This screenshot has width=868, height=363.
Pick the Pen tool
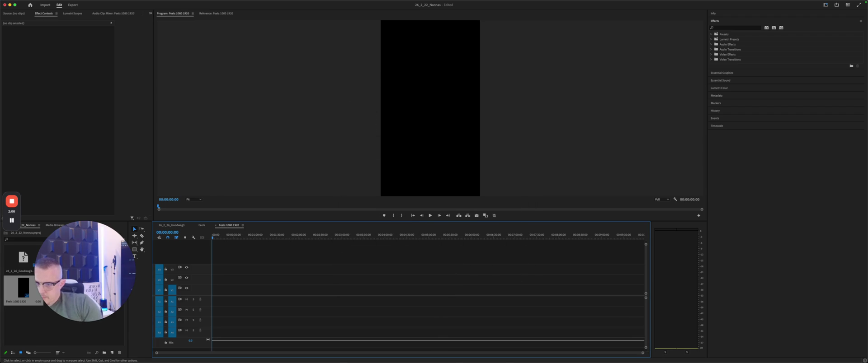(142, 242)
